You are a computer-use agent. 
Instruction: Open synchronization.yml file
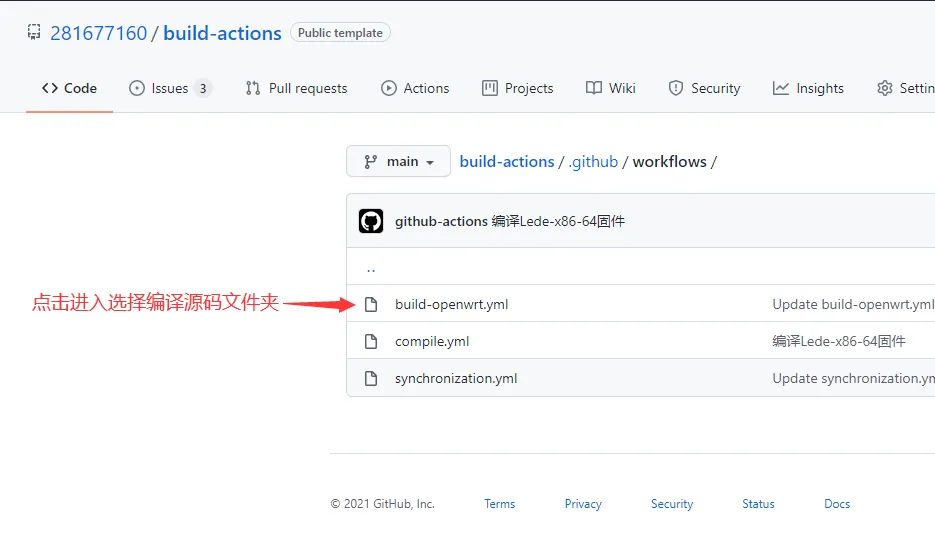coord(456,378)
